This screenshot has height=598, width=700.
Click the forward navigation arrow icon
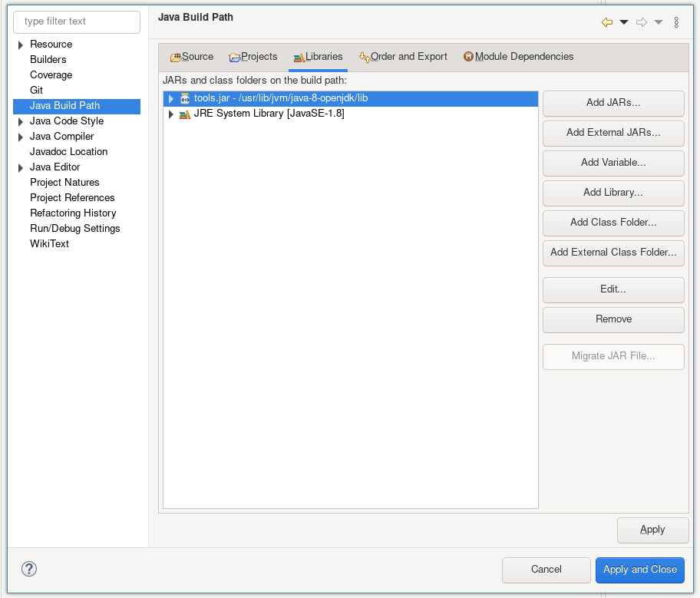click(642, 22)
